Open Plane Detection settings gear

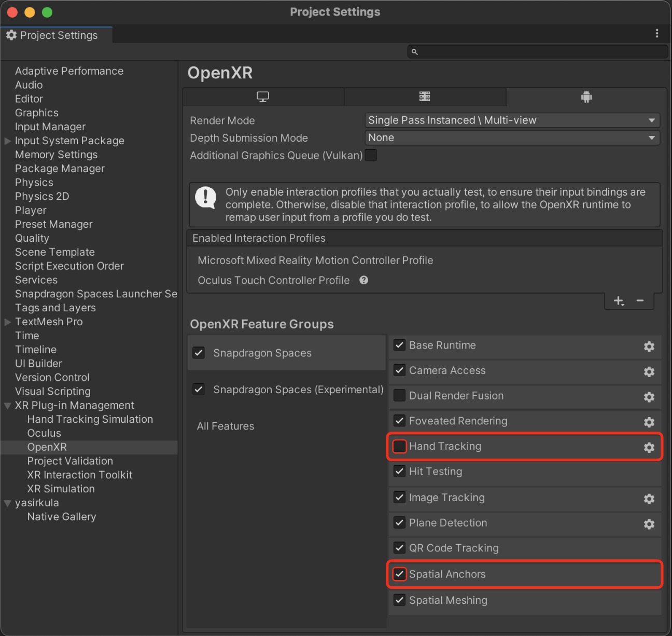click(x=649, y=524)
